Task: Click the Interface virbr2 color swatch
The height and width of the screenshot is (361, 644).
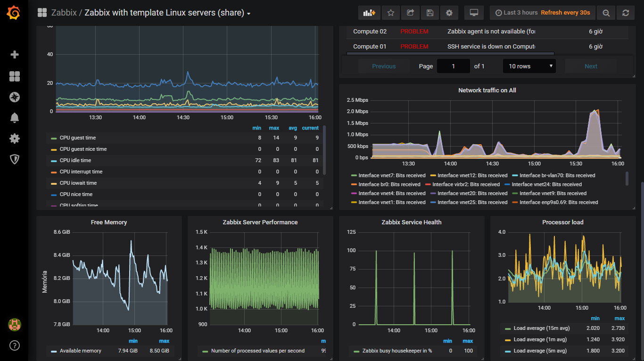Action: tap(428, 185)
